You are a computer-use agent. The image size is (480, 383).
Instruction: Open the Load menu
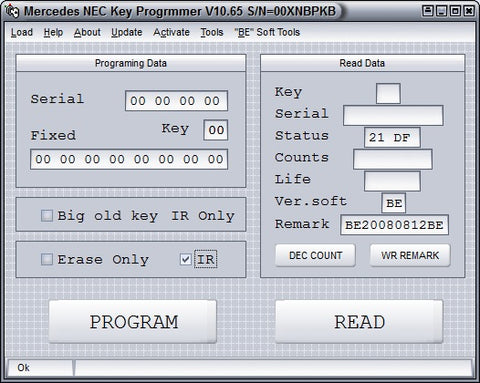click(x=22, y=32)
